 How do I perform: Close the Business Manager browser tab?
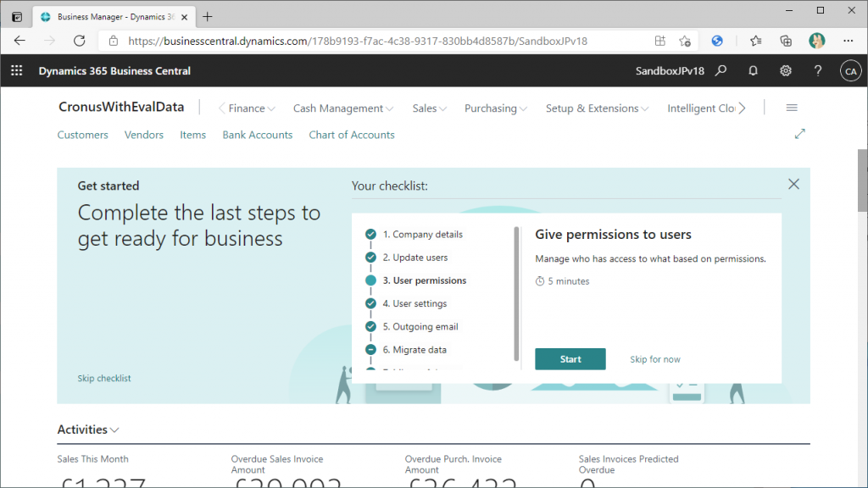(184, 17)
